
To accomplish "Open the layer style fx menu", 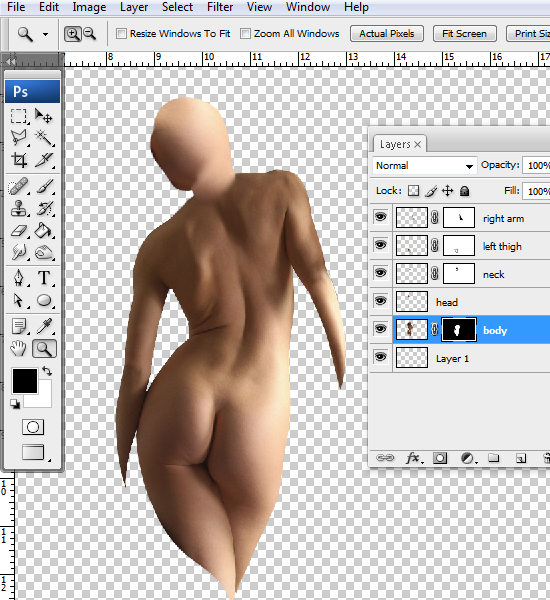I will pos(414,458).
